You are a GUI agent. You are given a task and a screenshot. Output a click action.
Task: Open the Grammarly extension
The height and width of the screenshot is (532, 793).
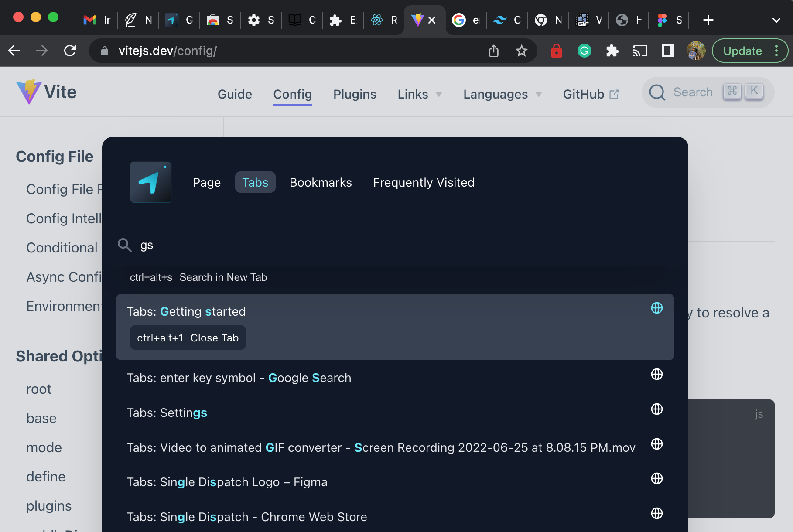[x=584, y=51]
